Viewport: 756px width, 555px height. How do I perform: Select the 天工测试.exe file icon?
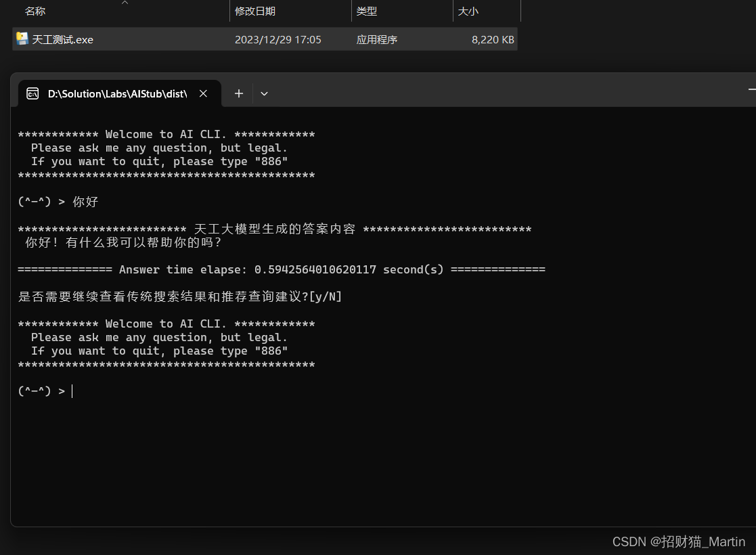point(22,39)
